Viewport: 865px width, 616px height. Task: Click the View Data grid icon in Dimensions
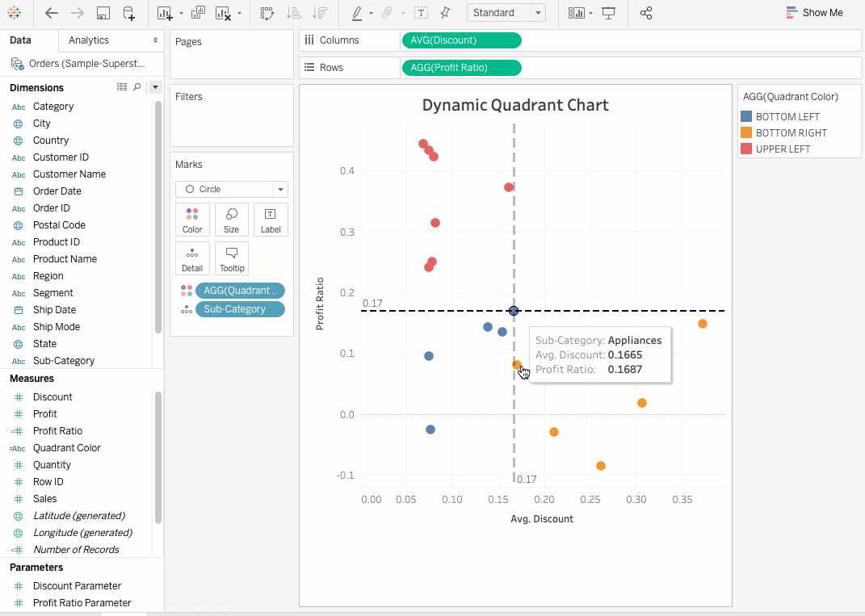pyautogui.click(x=122, y=86)
